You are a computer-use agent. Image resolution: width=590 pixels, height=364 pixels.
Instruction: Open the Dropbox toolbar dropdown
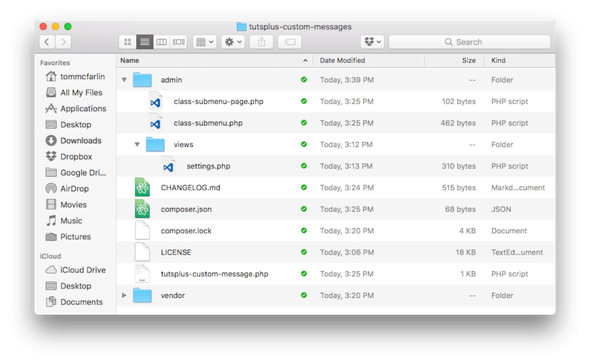point(373,42)
